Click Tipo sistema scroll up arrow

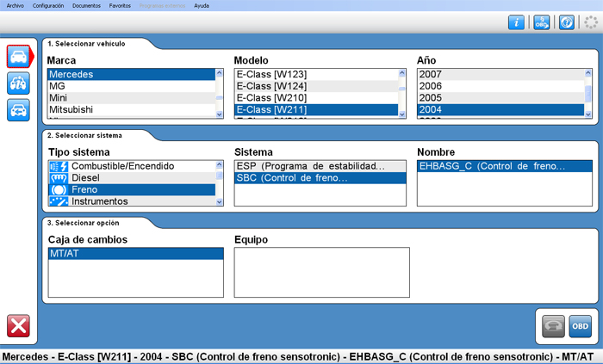pos(219,164)
